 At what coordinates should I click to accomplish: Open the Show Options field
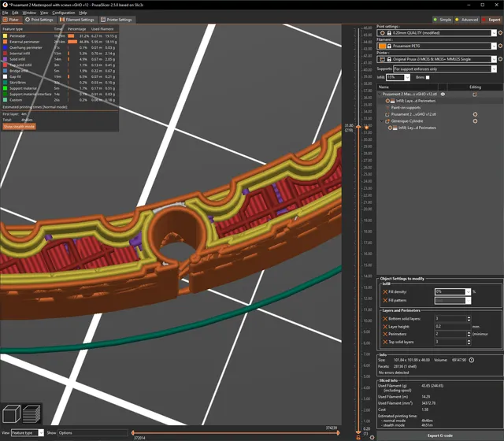point(92,433)
